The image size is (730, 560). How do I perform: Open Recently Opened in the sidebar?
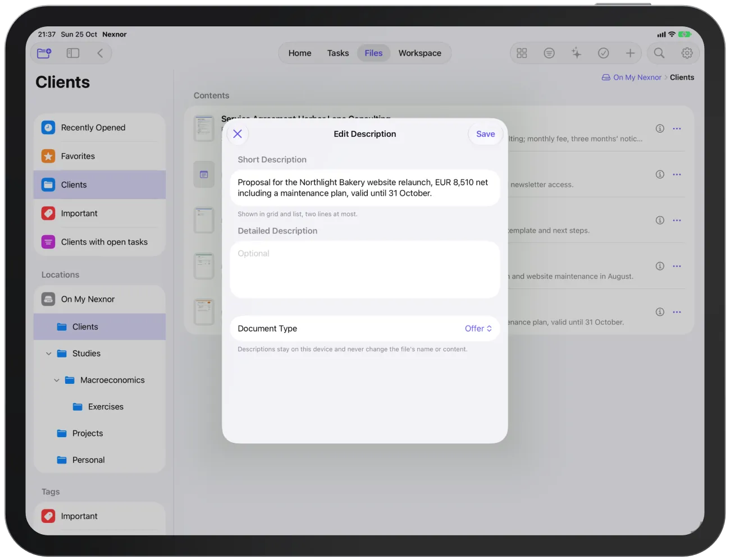click(x=99, y=128)
